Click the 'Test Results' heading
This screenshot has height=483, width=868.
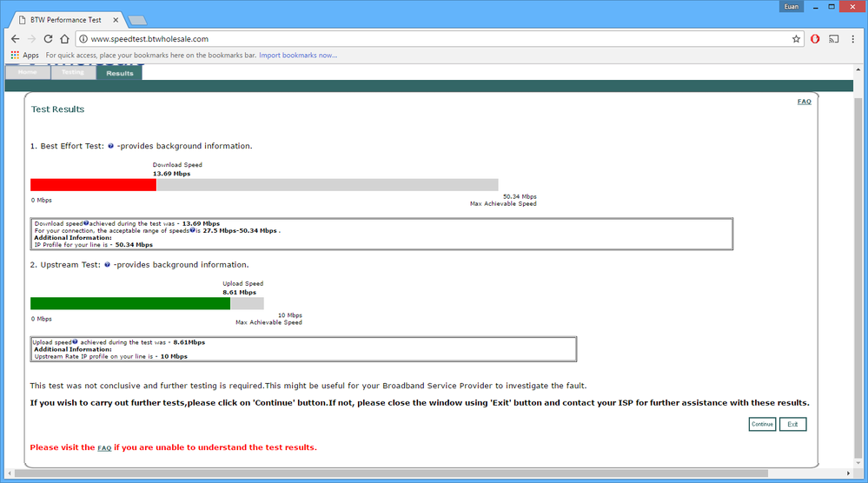(x=57, y=109)
